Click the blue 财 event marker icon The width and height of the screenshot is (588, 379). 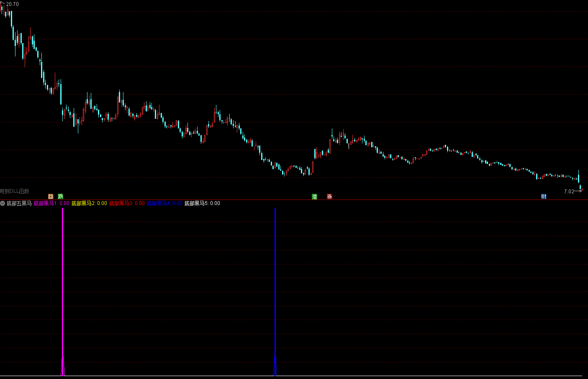[544, 197]
